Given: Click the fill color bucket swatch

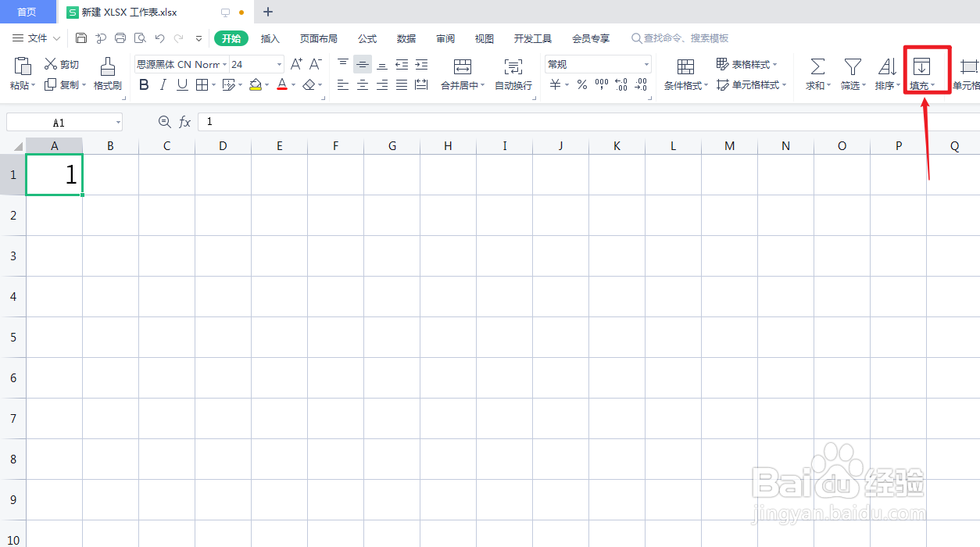Looking at the screenshot, I should click(x=256, y=85).
